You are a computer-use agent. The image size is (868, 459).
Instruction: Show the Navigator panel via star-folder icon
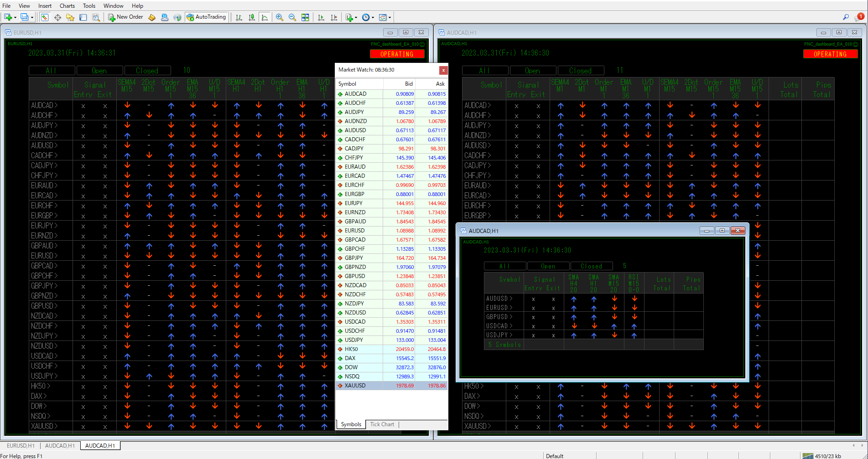point(70,17)
